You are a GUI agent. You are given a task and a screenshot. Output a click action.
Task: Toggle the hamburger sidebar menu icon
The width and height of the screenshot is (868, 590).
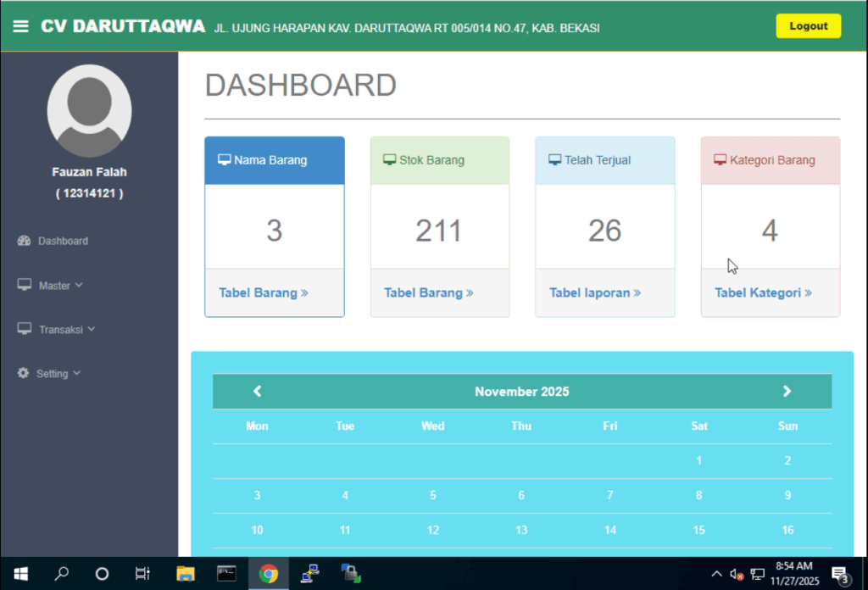point(21,26)
